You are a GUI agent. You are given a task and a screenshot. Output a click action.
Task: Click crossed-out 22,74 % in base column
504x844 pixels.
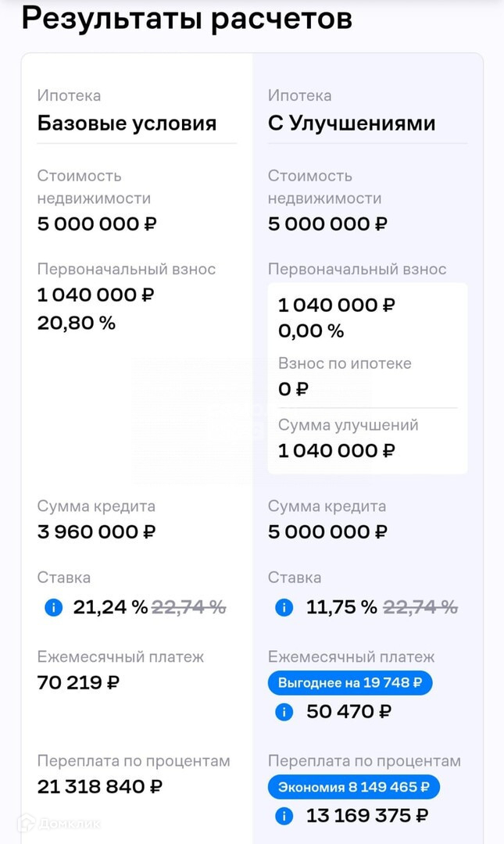(188, 607)
